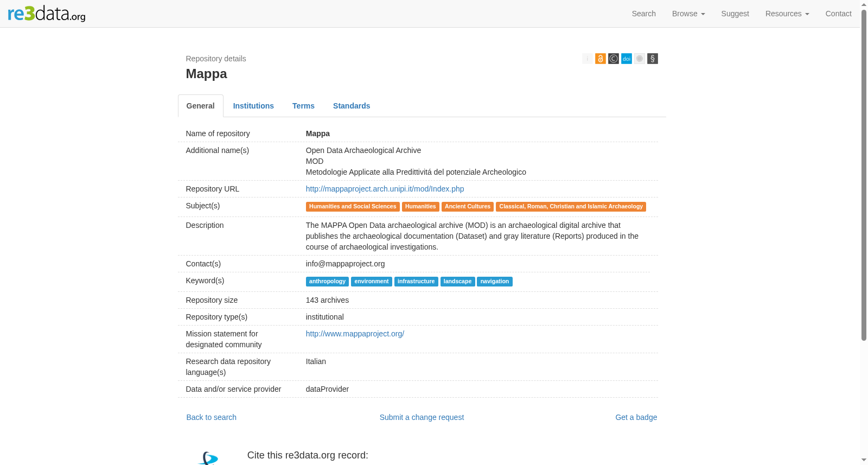Click the blue doi badge icon

tap(627, 59)
